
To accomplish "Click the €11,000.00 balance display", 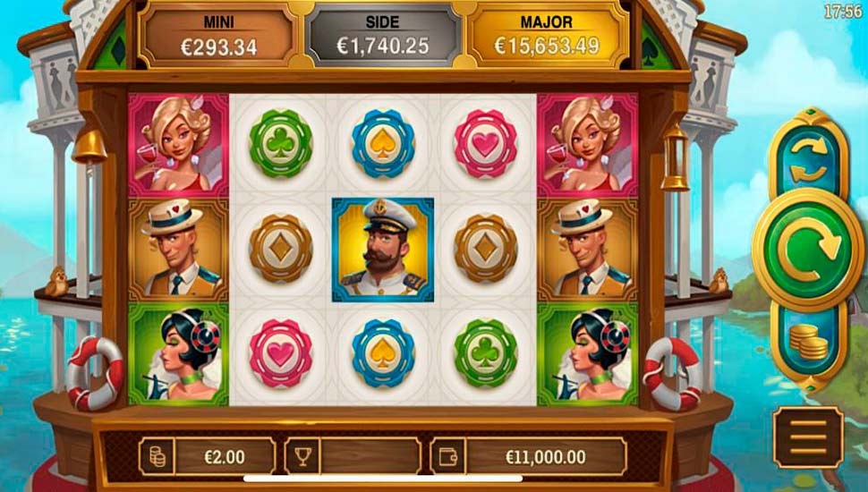I will tap(545, 457).
